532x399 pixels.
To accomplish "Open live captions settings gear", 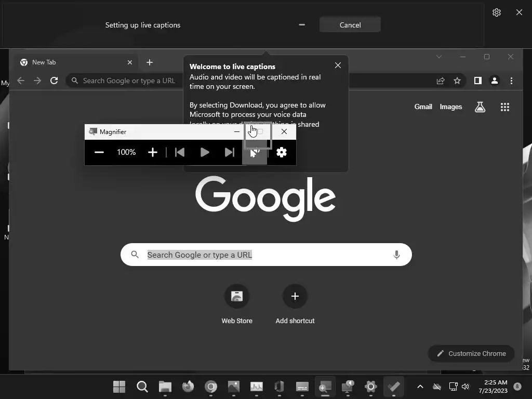I will pos(496,12).
